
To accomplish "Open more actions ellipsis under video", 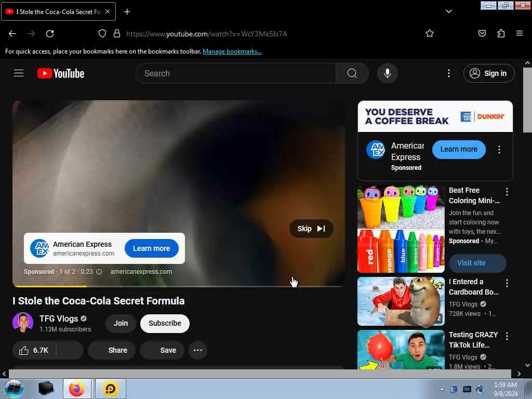I will [x=198, y=350].
